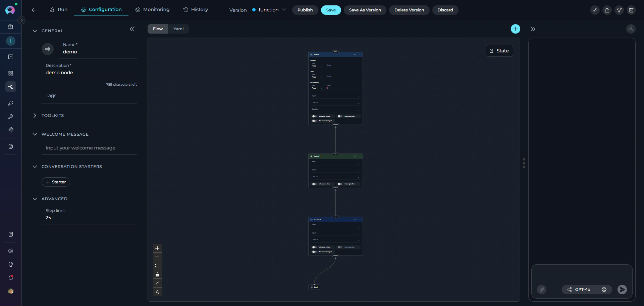Enable Interrupt after on the Agent 1 node
Viewport: 644px width, 306px height.
pyautogui.click(x=340, y=184)
